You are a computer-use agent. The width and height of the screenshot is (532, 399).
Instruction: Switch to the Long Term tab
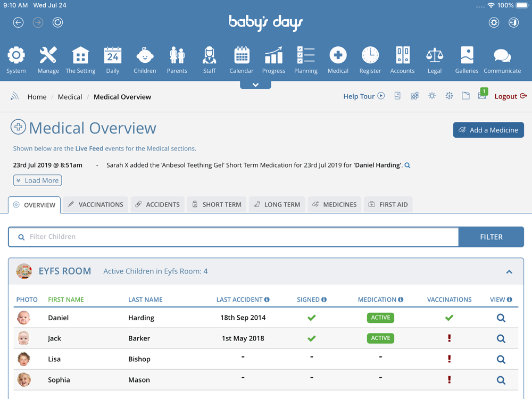[277, 205]
